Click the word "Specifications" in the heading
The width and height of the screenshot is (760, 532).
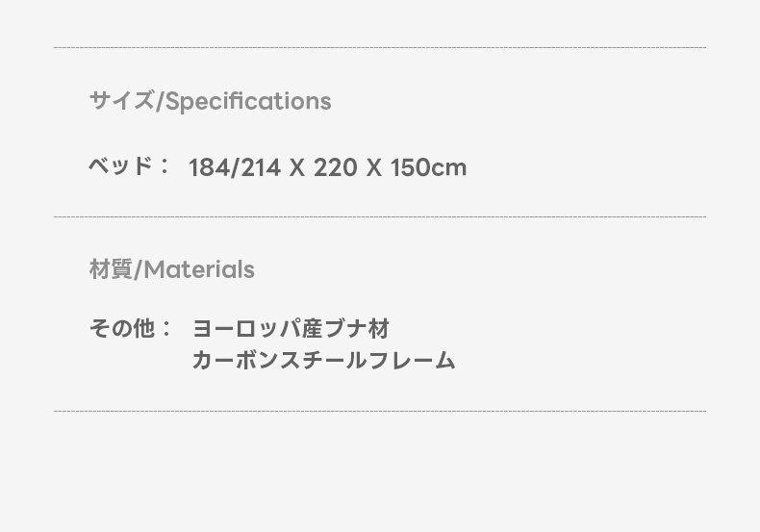point(248,101)
